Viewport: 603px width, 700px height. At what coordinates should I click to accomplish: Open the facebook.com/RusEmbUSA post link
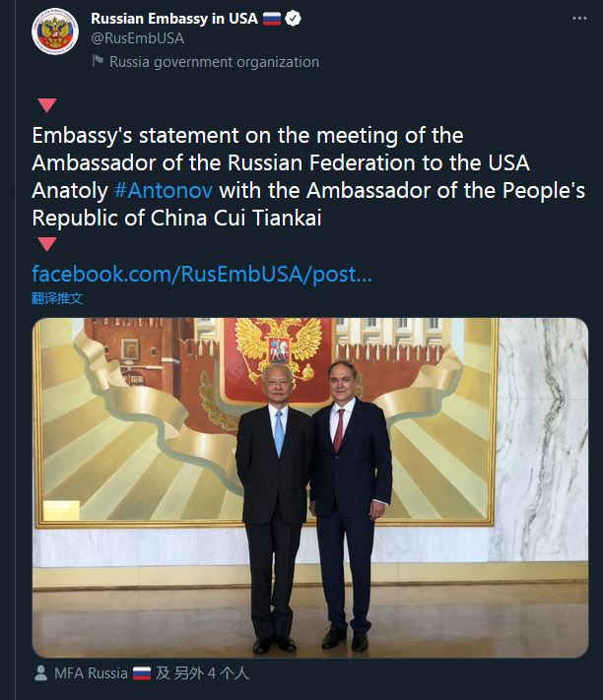point(202,273)
